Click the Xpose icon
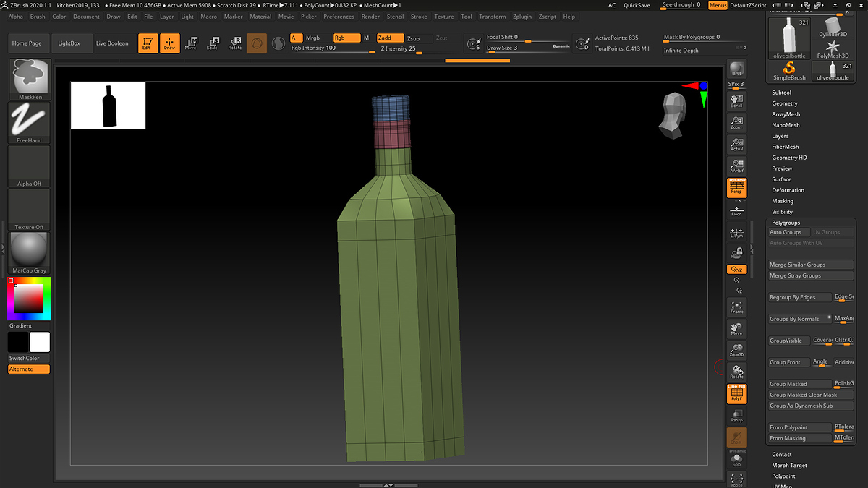This screenshot has height=488, width=868. click(736, 480)
